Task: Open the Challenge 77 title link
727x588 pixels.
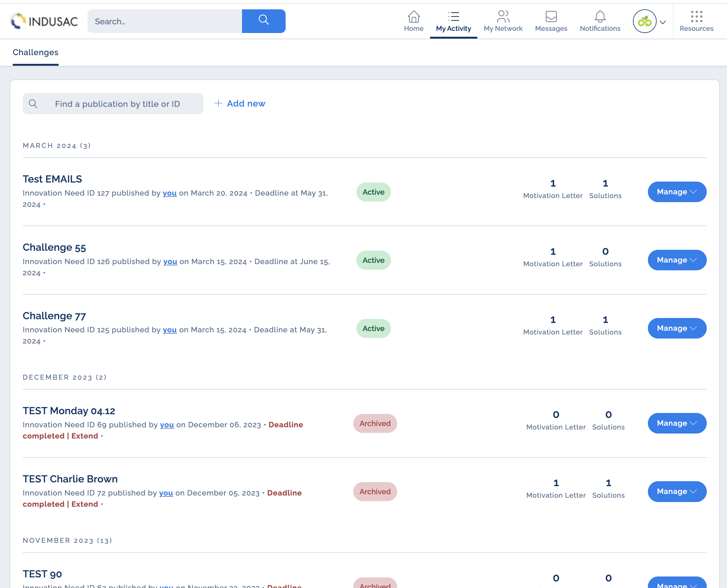Action: tap(54, 316)
